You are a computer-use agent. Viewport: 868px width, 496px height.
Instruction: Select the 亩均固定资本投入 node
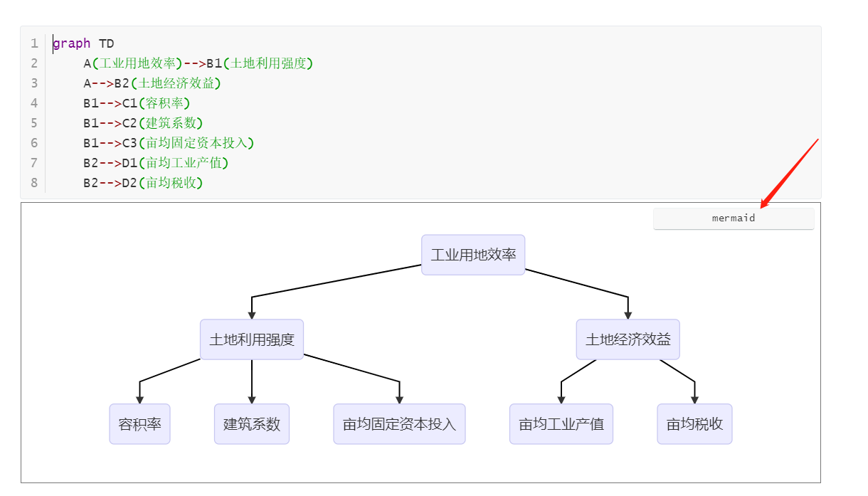click(x=399, y=423)
